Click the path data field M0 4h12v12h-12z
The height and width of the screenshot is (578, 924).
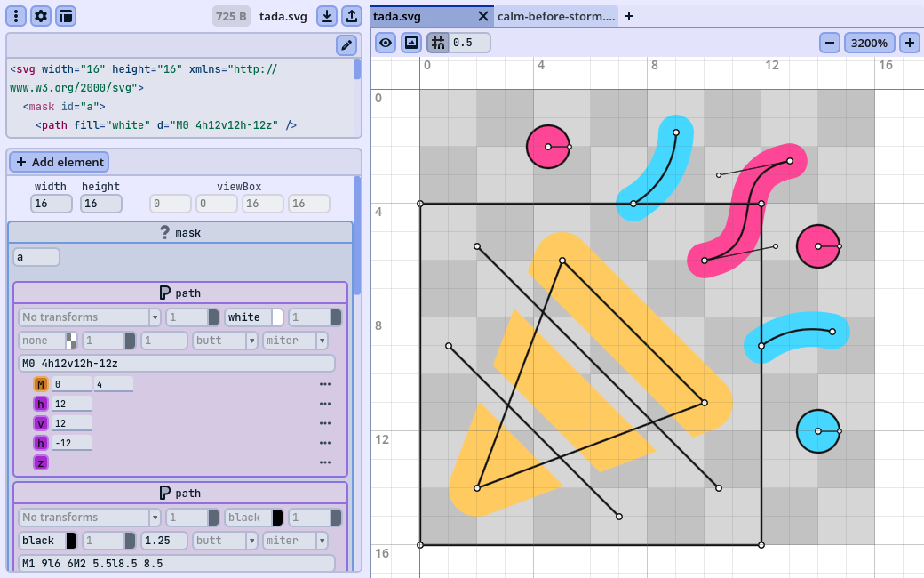[x=176, y=363]
